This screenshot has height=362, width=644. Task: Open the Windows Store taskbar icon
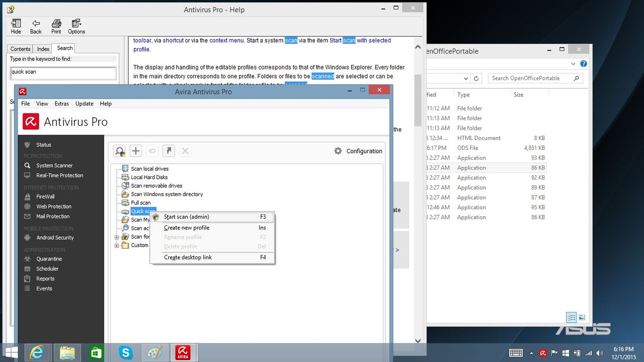(x=96, y=352)
